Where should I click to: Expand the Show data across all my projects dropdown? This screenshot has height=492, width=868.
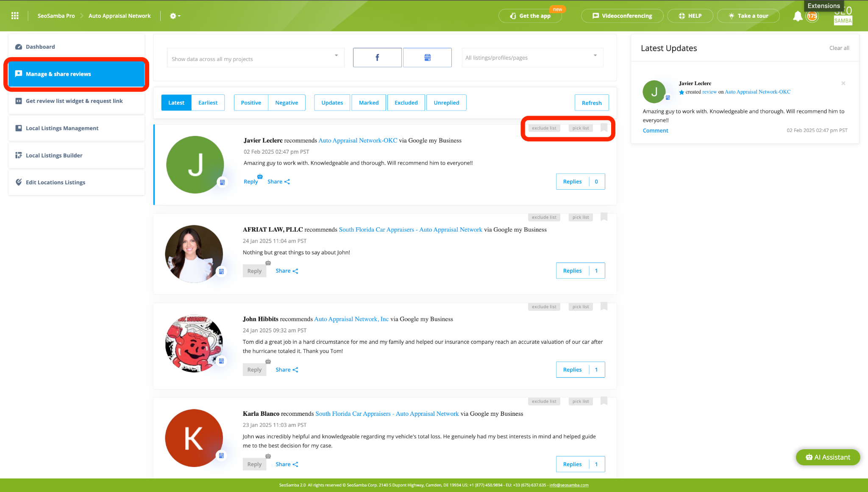(256, 58)
